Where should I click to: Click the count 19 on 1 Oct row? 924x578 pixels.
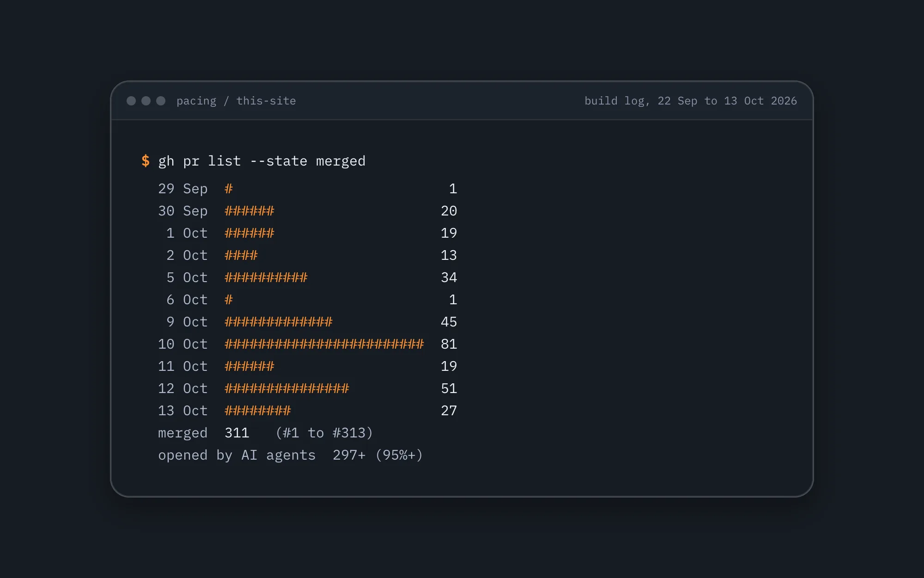[449, 233]
